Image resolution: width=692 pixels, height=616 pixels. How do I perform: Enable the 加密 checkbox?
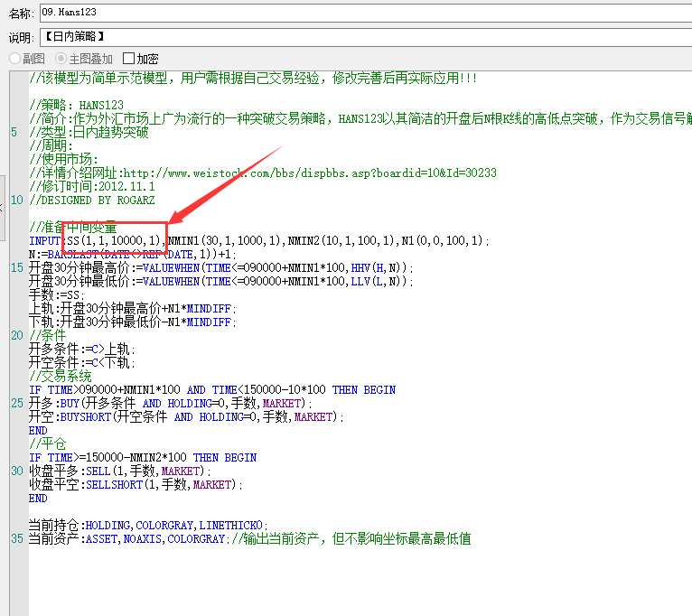129,59
